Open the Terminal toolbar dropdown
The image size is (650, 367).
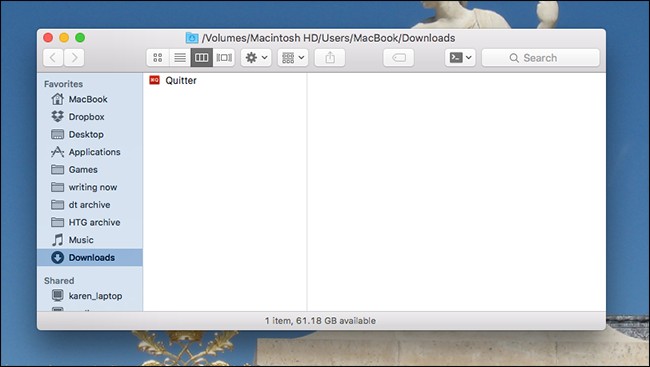click(460, 58)
